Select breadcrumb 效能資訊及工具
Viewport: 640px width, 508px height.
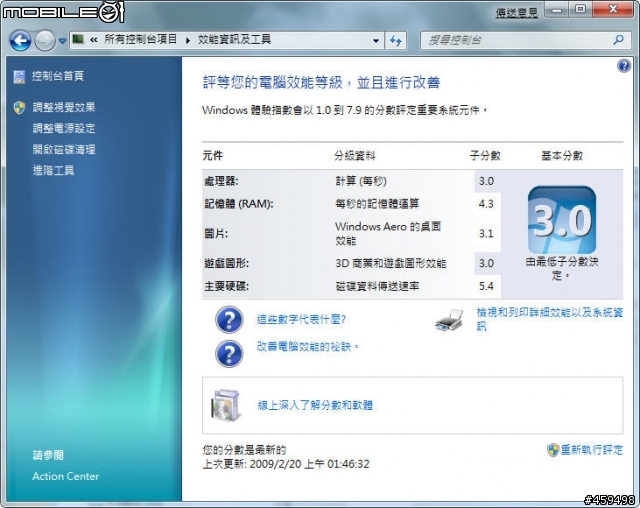(234, 40)
